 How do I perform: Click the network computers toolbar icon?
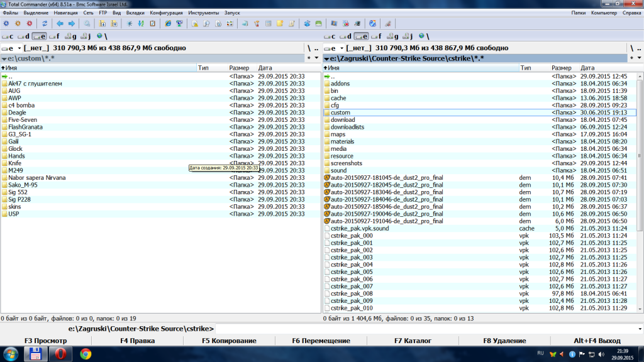pyautogui.click(x=179, y=24)
